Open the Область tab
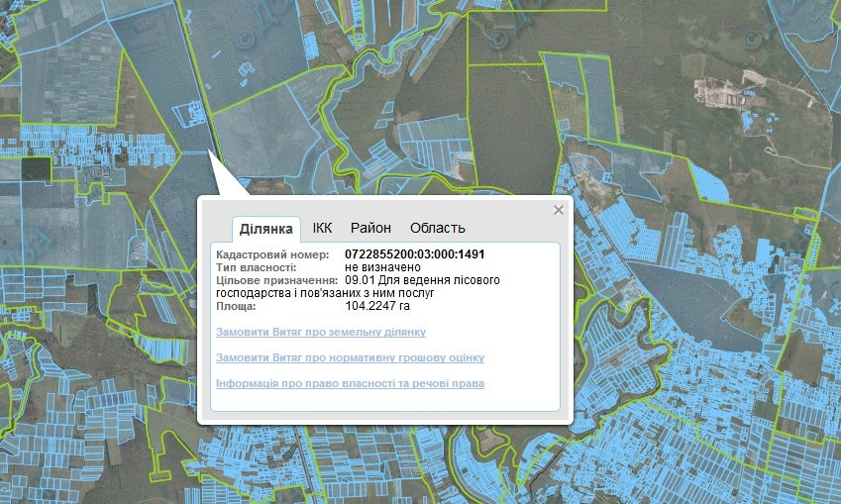841x504 pixels. tap(437, 228)
